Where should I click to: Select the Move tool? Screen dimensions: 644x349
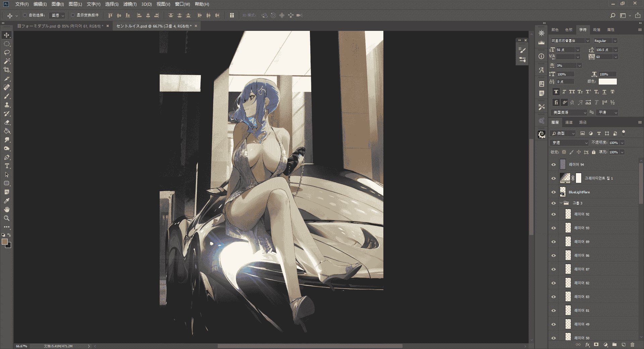click(x=7, y=35)
